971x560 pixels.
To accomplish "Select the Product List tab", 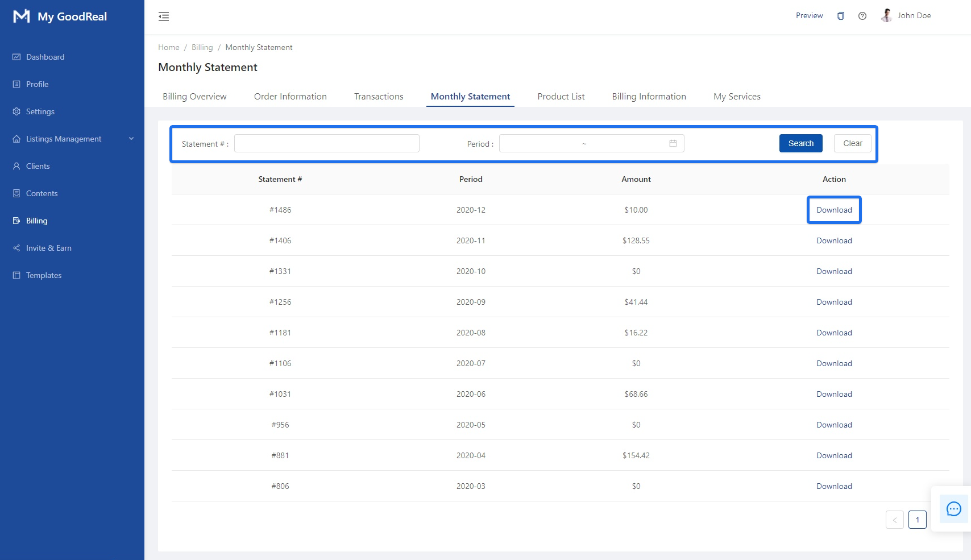I will click(561, 97).
